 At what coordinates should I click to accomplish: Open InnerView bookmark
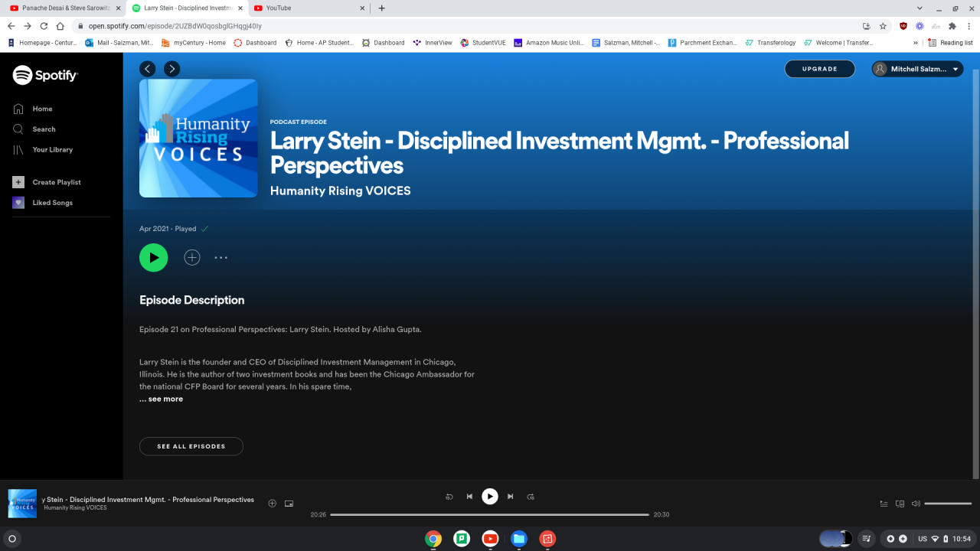coord(433,43)
